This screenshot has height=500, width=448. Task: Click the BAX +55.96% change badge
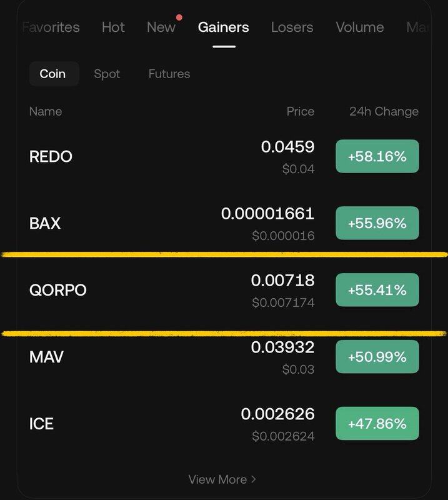[377, 223]
